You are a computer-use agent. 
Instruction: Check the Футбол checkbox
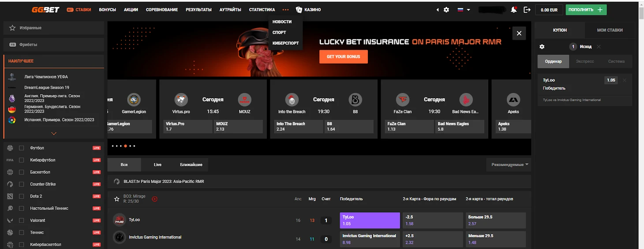pyautogui.click(x=22, y=148)
